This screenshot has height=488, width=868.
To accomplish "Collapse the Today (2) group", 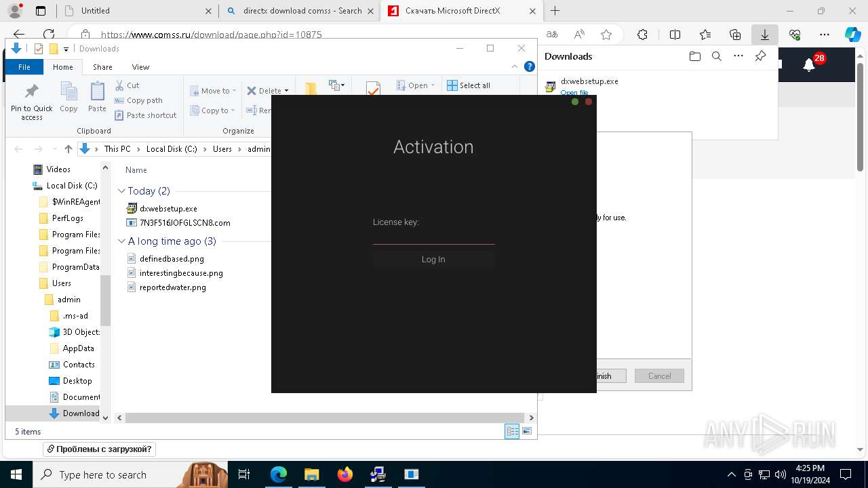I will tap(121, 191).
